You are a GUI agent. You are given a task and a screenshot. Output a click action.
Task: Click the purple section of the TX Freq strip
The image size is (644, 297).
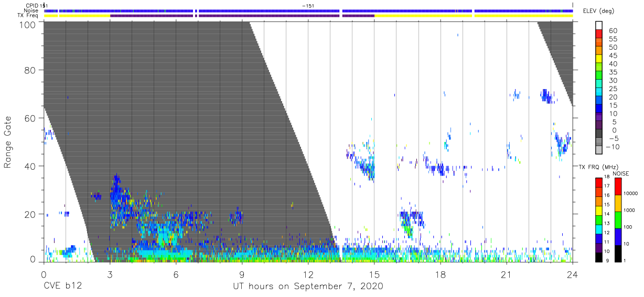pos(242,16)
